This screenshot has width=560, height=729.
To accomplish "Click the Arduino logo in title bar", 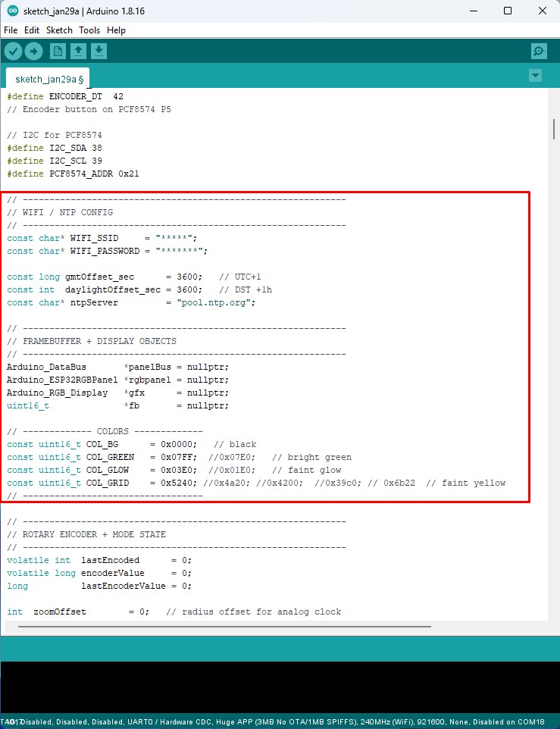I will [13, 11].
